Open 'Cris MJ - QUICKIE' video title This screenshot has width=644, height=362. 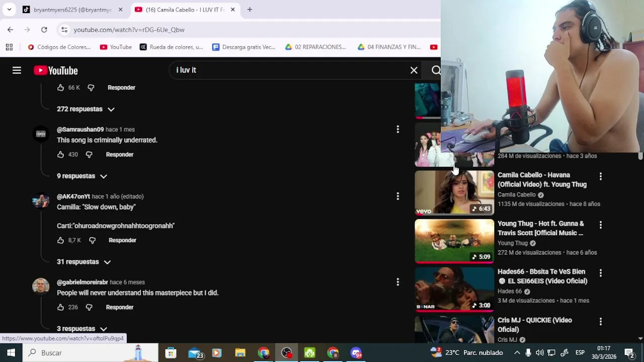point(535,325)
